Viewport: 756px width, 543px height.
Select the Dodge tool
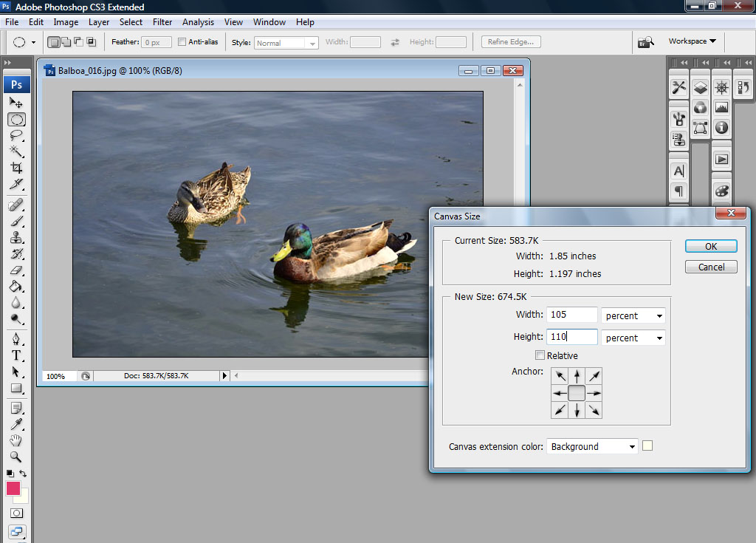coord(16,319)
